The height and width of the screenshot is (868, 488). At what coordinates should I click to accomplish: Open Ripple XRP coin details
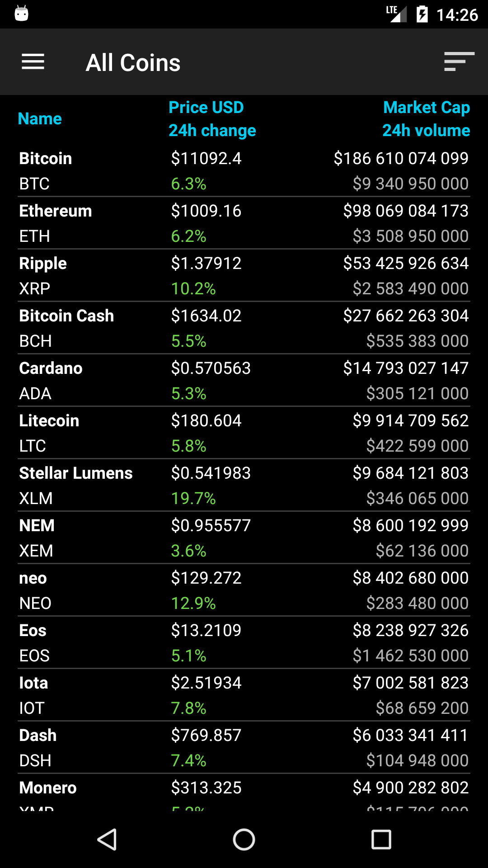click(x=244, y=276)
